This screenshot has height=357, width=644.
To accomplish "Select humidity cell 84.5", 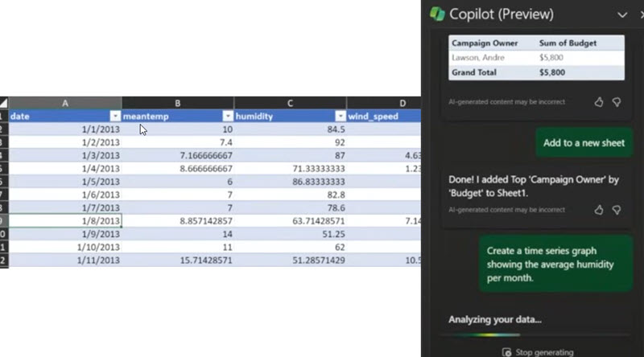I will point(291,129).
